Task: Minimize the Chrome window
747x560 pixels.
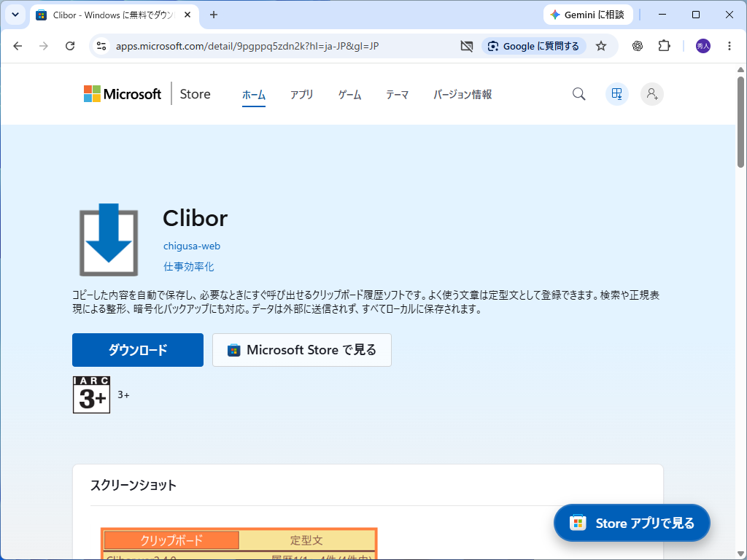Action: [x=662, y=15]
